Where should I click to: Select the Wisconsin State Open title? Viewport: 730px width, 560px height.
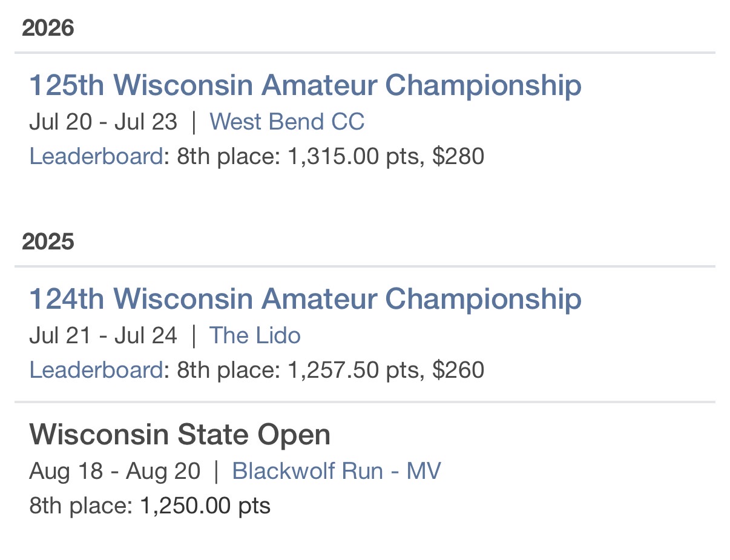point(180,435)
